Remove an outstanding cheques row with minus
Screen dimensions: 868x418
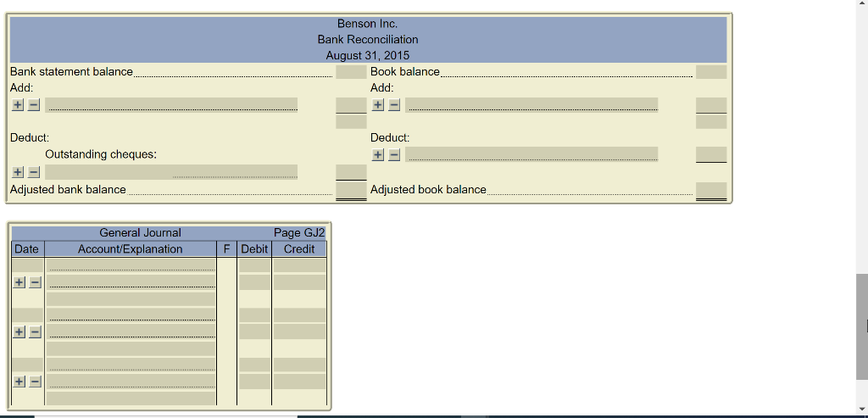click(x=34, y=172)
